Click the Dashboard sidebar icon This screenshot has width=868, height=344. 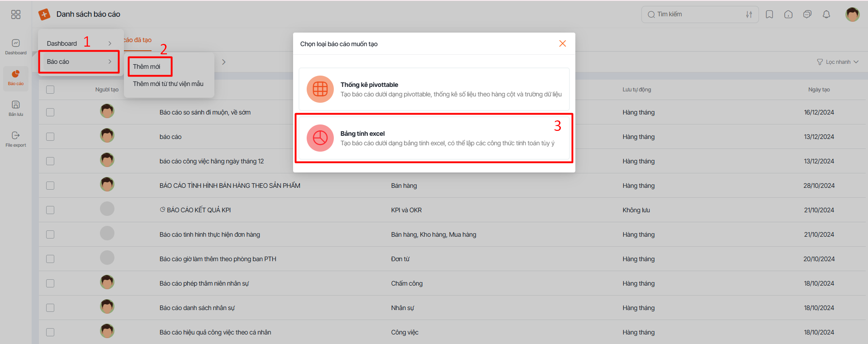point(16,46)
